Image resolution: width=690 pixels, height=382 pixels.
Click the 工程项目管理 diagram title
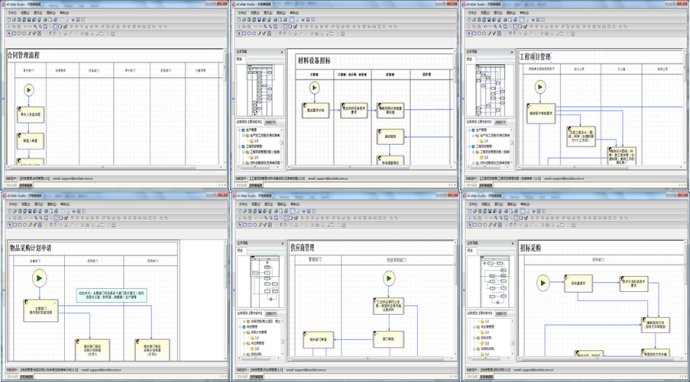(536, 57)
